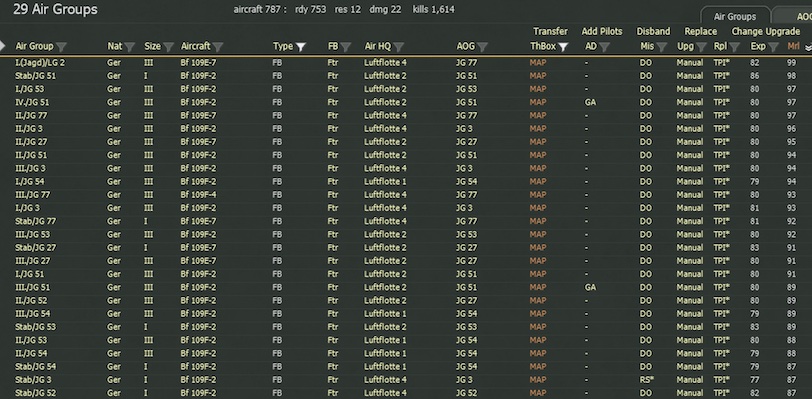
Task: Open MAP link for I.(Jagd)/LG 2
Action: tap(538, 63)
